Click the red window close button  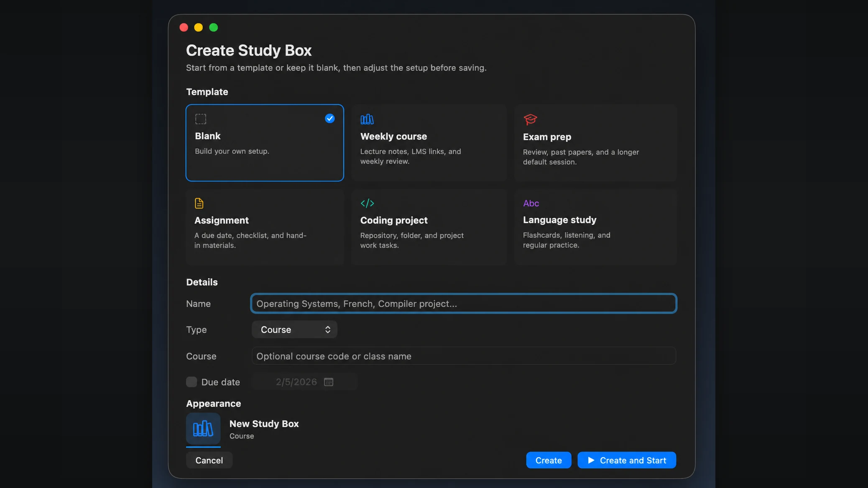tap(184, 28)
